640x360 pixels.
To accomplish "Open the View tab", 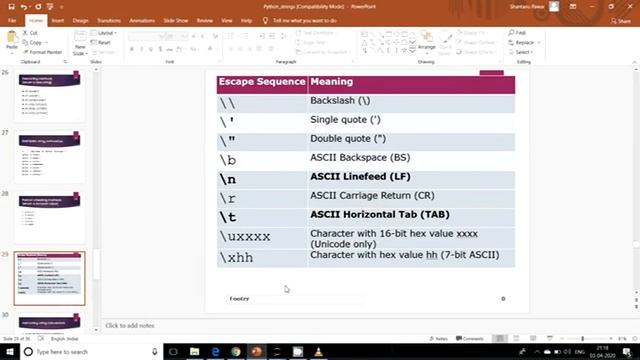I will click(227, 20).
